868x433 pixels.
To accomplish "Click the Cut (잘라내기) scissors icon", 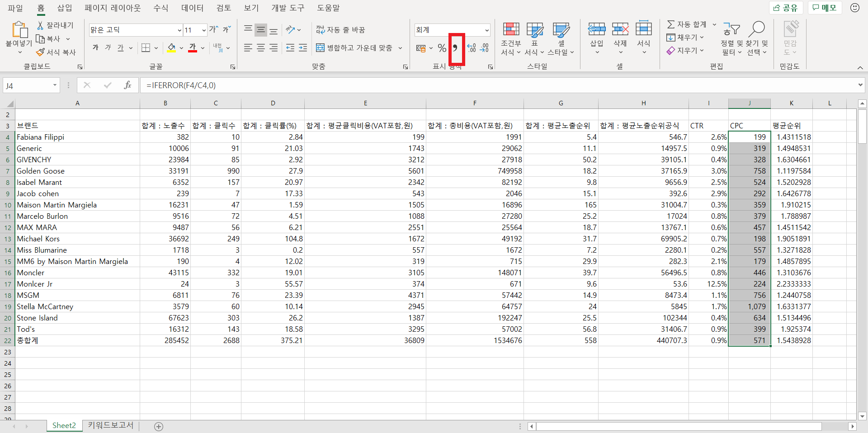I will tap(41, 25).
